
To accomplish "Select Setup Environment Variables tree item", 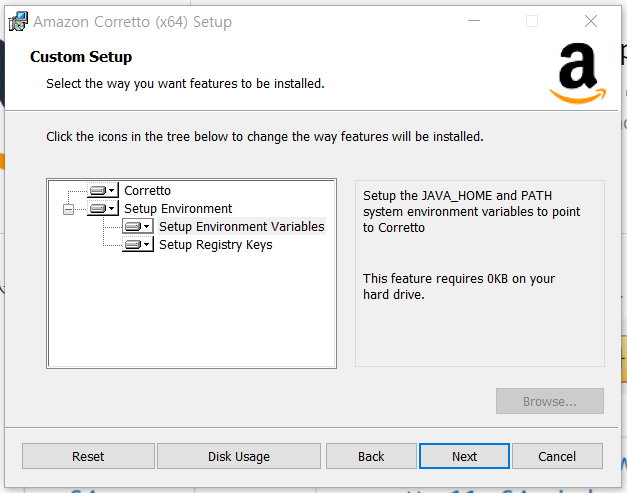I will tap(242, 227).
